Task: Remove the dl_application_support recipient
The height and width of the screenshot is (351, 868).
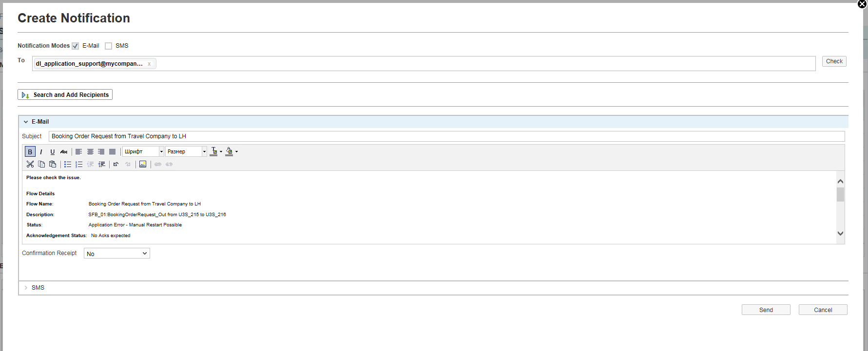Action: tap(149, 64)
